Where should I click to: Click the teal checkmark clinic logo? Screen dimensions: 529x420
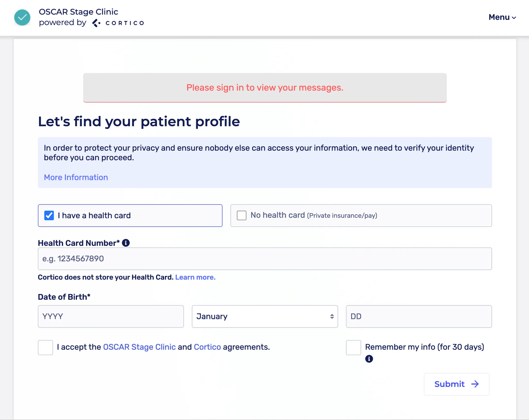[22, 18]
